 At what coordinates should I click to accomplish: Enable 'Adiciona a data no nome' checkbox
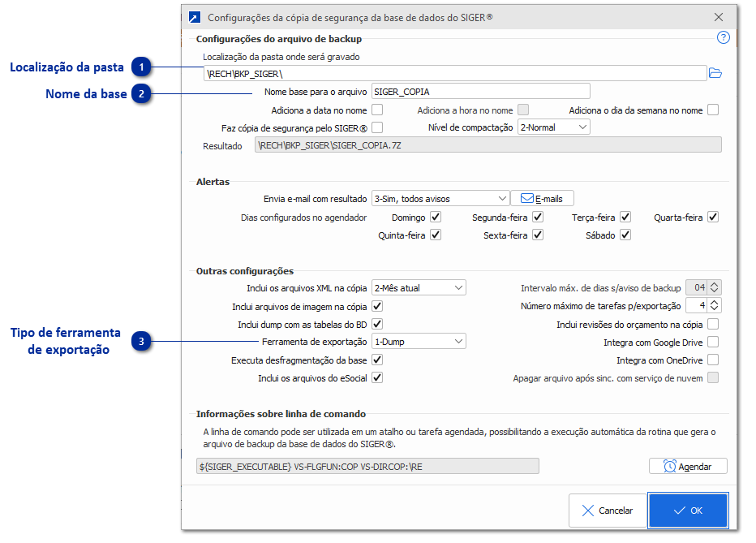(x=376, y=110)
